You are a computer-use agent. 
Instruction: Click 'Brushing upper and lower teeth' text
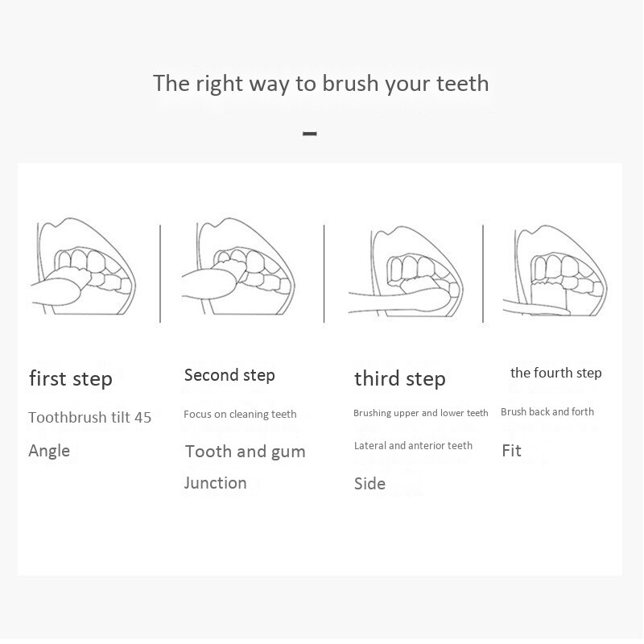tap(421, 413)
